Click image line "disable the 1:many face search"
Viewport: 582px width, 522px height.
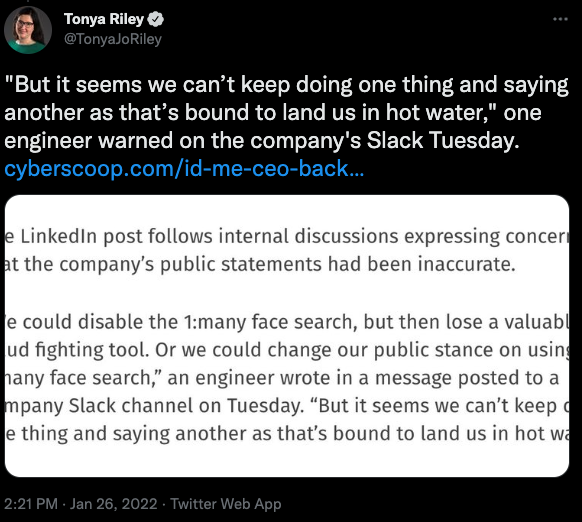click(x=287, y=322)
